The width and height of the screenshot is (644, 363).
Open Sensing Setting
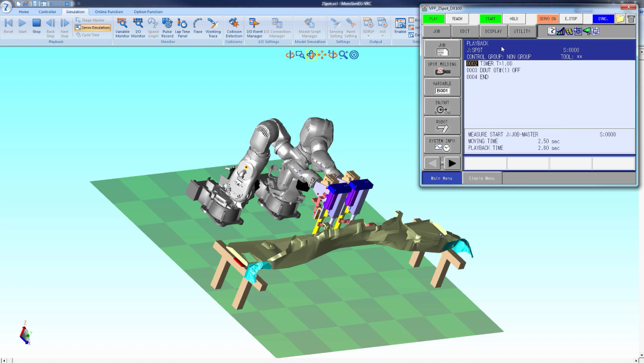click(336, 27)
